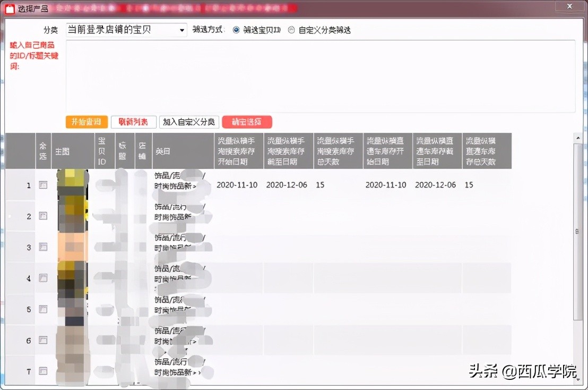Image resolution: width=588 pixels, height=390 pixels.
Task: Tick the checkbox in row 5
Action: click(43, 309)
